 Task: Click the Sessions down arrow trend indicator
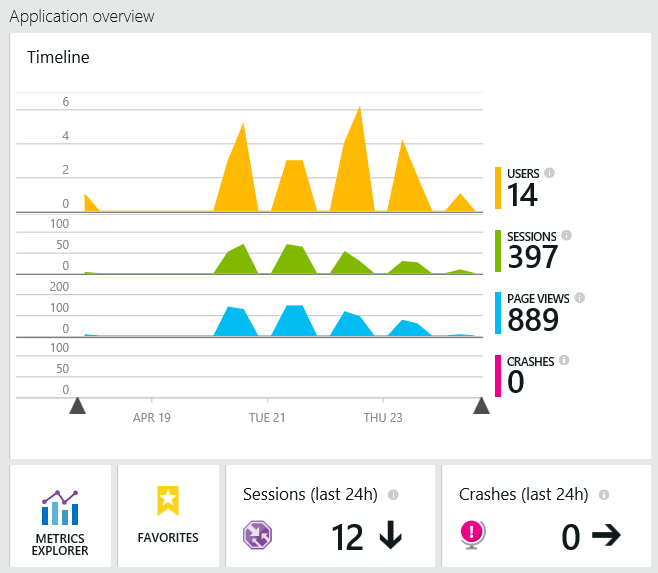[390, 537]
